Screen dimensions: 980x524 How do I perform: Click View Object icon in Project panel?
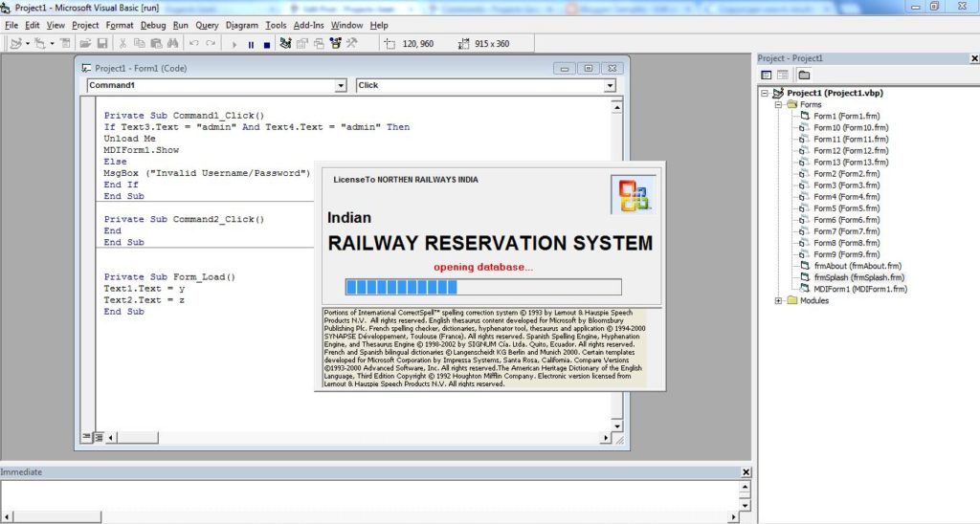[x=783, y=75]
